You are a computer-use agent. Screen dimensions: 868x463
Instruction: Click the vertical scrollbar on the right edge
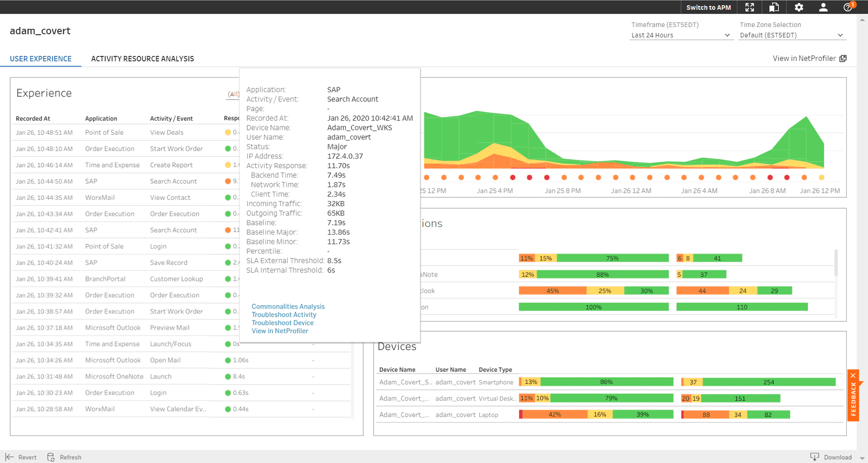click(861, 145)
